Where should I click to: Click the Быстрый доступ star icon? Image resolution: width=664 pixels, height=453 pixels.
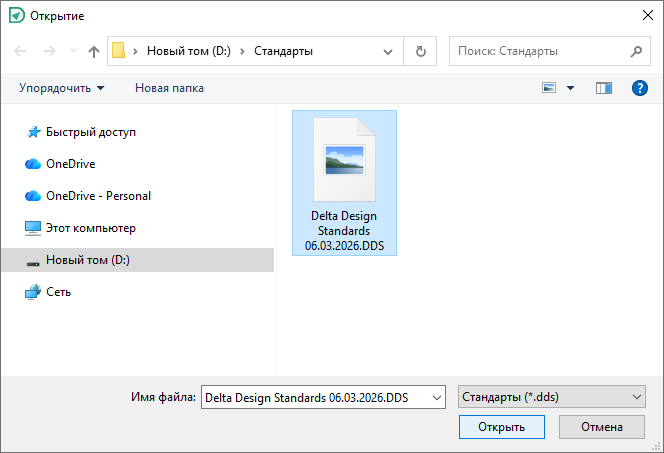point(33,132)
